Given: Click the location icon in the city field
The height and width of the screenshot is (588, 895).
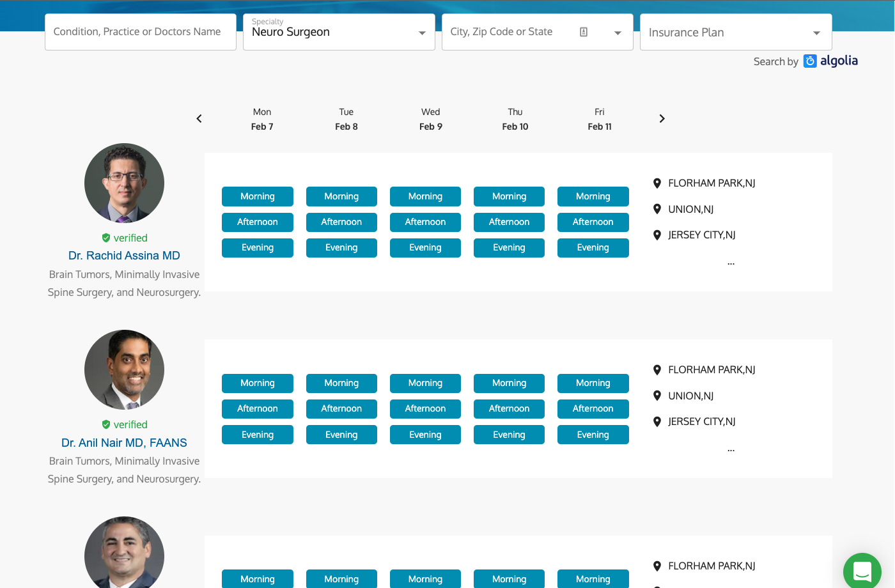Looking at the screenshot, I should [584, 32].
